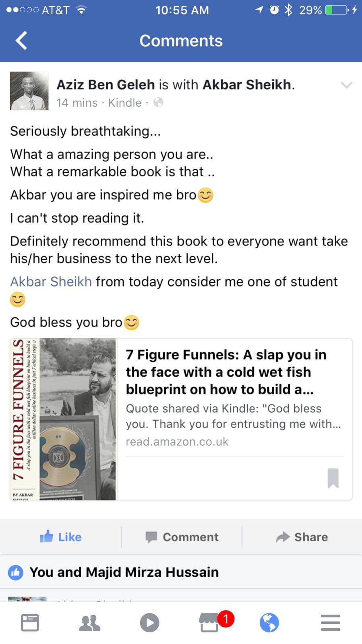Open Akbar Sheikh's name in post header
The width and height of the screenshot is (362, 644).
[x=246, y=85]
